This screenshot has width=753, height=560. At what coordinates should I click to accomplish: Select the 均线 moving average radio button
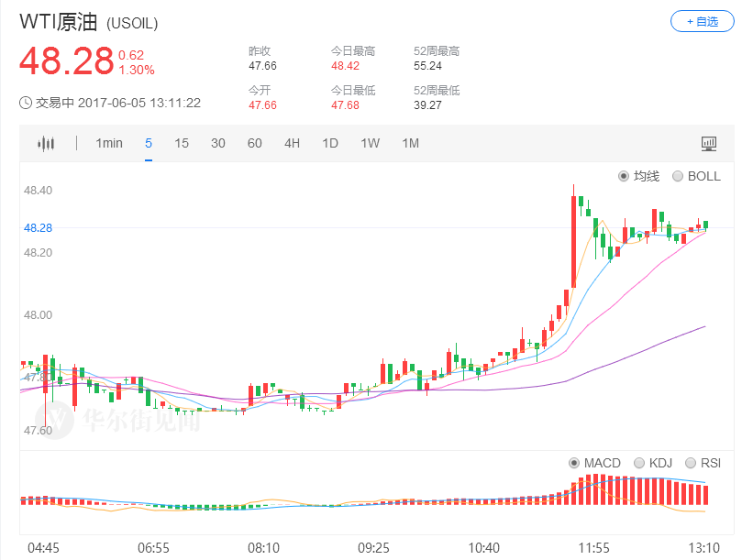[x=624, y=177]
